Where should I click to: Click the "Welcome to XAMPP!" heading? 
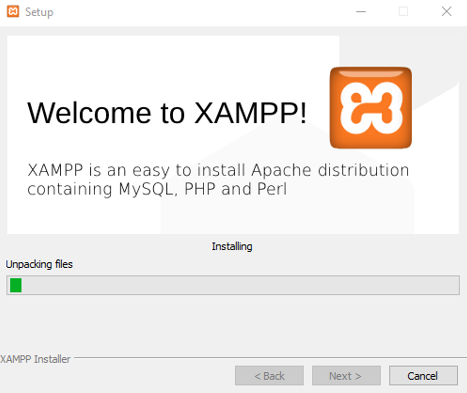[x=167, y=113]
